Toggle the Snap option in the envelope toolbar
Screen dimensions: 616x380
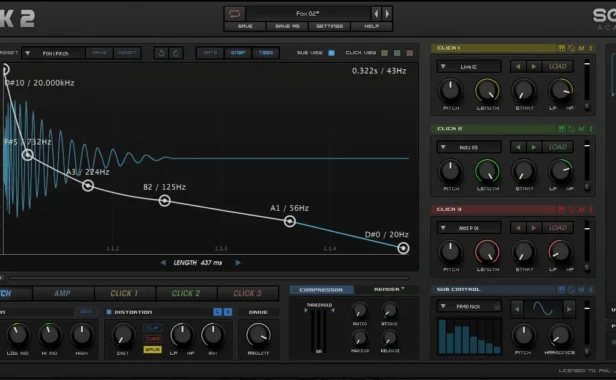[x=238, y=53]
